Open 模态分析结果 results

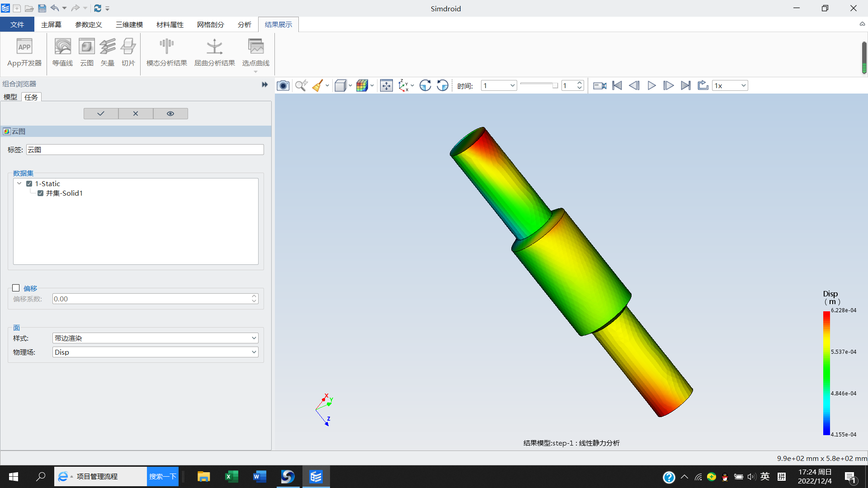[167, 52]
